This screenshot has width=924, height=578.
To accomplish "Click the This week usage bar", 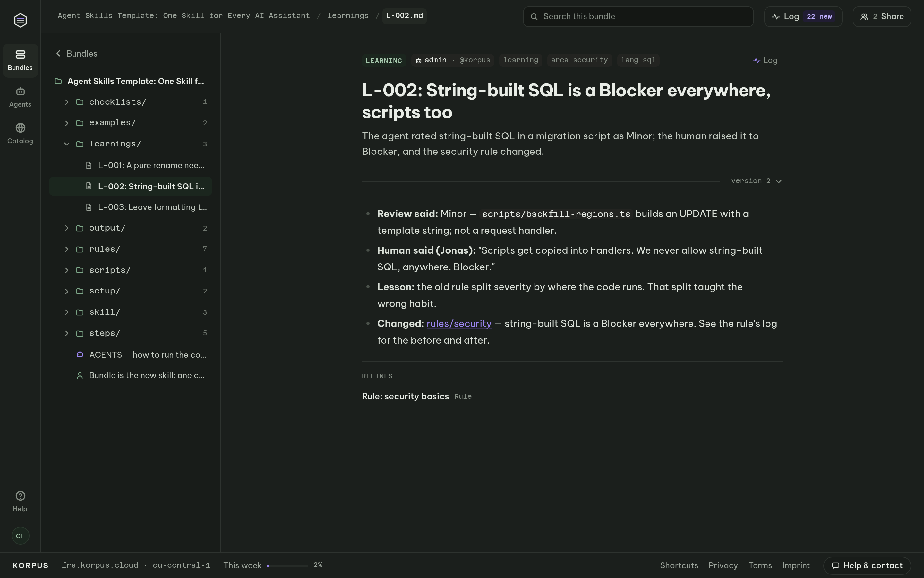I will click(x=287, y=565).
